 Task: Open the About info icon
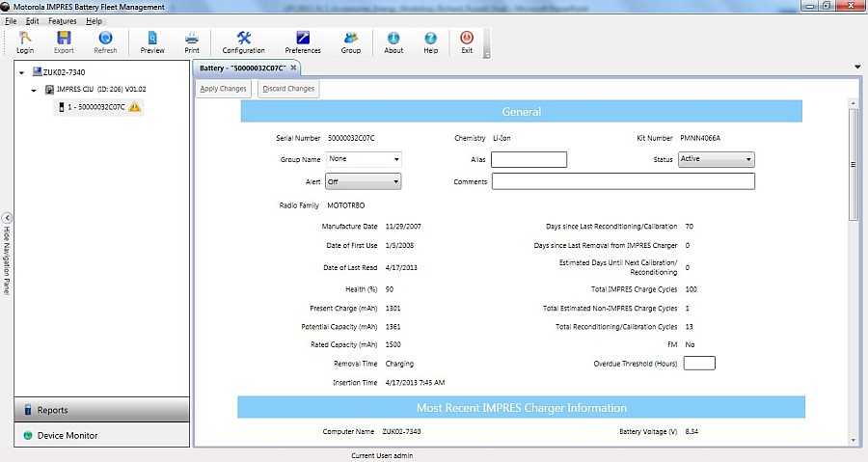pos(393,38)
